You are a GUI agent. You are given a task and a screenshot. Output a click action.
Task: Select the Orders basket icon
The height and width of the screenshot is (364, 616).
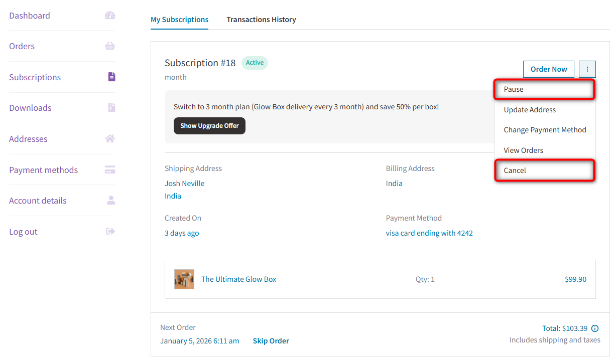click(109, 46)
